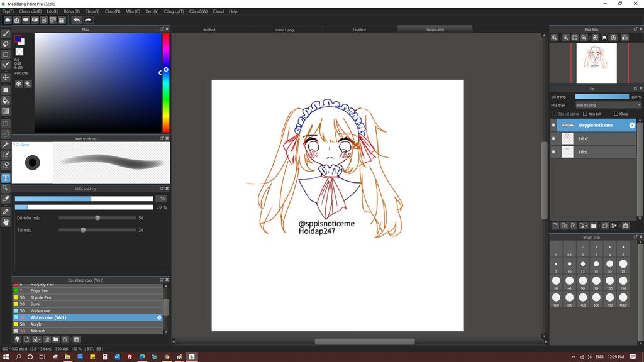Enable the Khóa checkbox
This screenshot has width=644, height=362.
pos(616,114)
